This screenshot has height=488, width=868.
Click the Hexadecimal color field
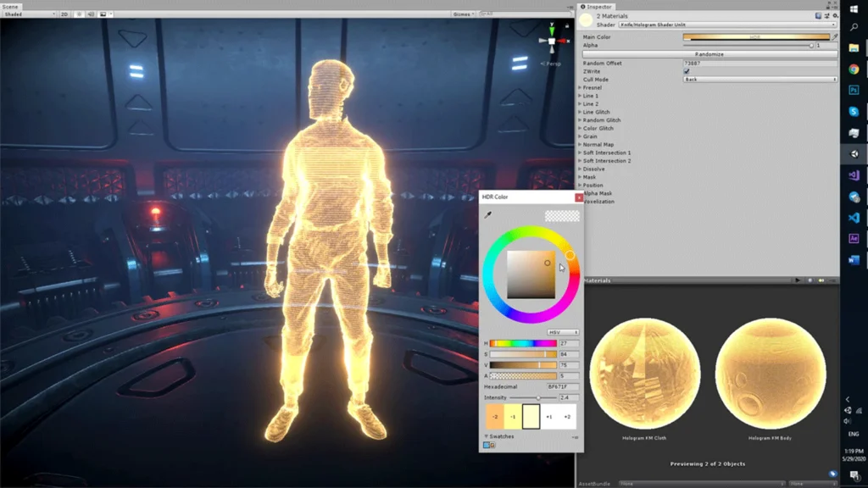pyautogui.click(x=563, y=386)
